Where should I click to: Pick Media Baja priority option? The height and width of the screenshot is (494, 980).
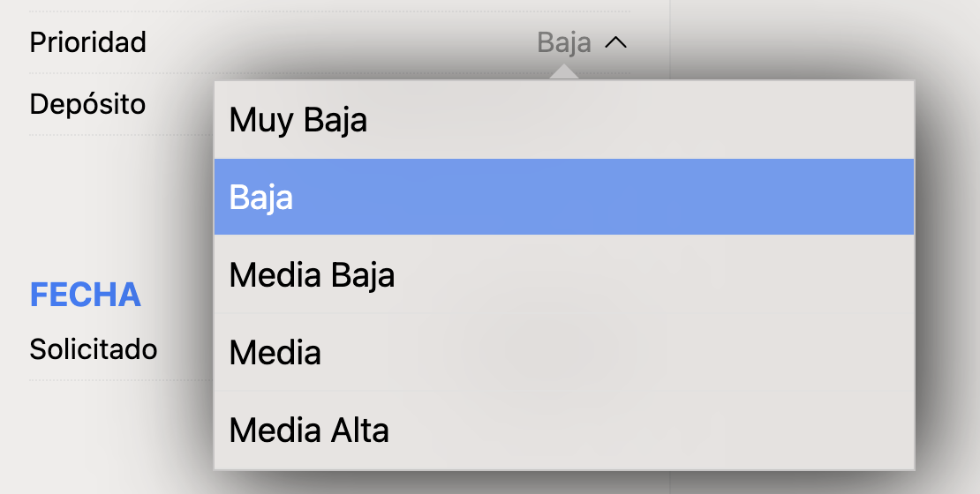(312, 275)
